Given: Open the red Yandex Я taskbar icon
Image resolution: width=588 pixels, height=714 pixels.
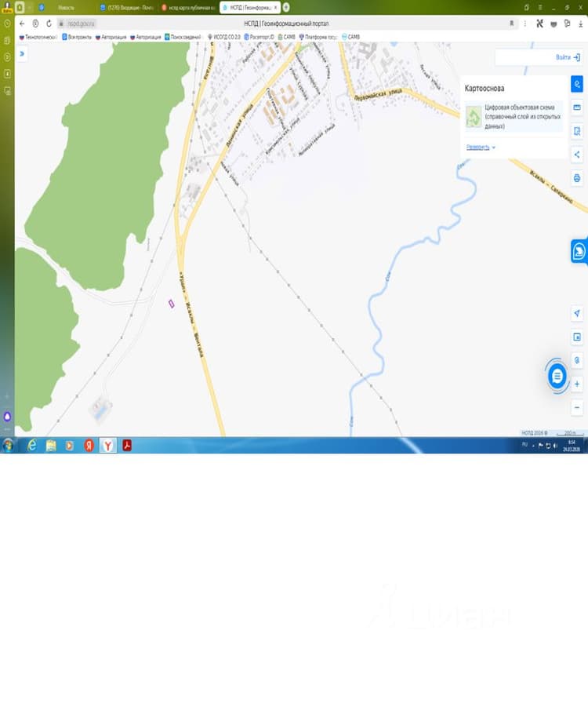Looking at the screenshot, I should [x=89, y=446].
